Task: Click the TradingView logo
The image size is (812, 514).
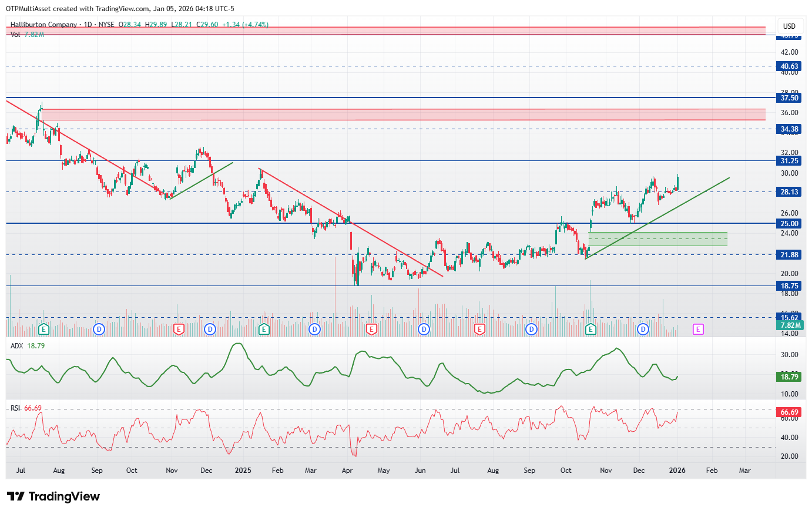Action: [x=54, y=496]
